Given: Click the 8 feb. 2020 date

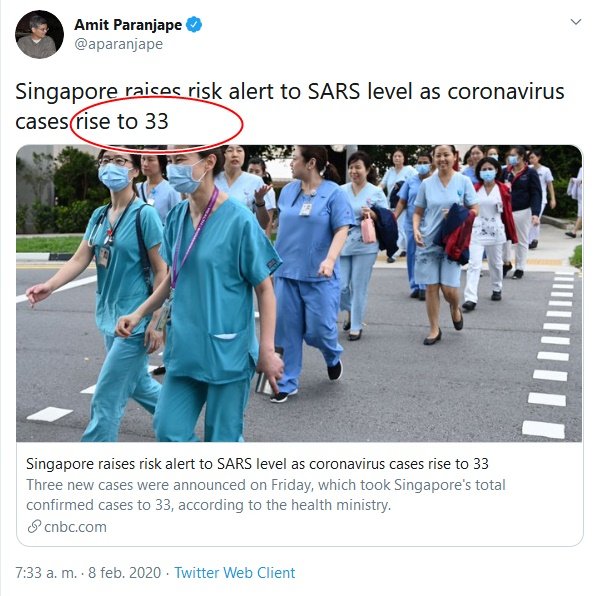Looking at the screenshot, I should click(x=125, y=573).
